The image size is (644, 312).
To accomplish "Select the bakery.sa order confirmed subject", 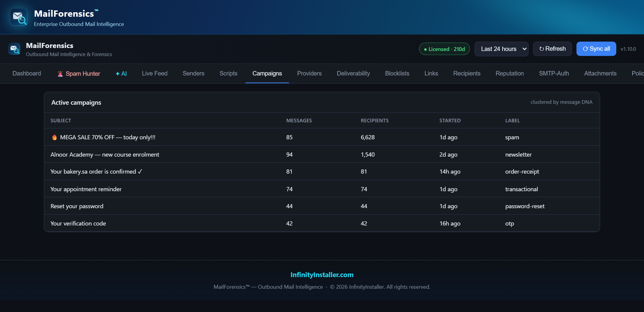I will pos(96,172).
